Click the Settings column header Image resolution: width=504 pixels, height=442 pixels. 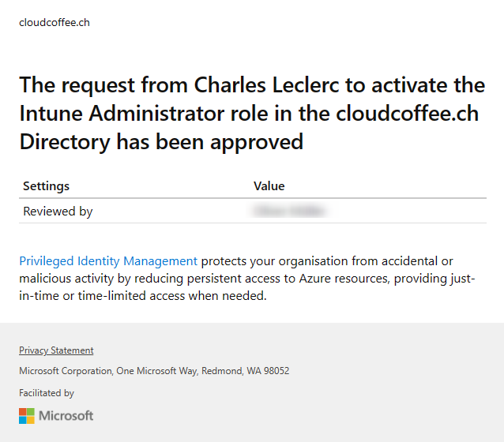[46, 186]
